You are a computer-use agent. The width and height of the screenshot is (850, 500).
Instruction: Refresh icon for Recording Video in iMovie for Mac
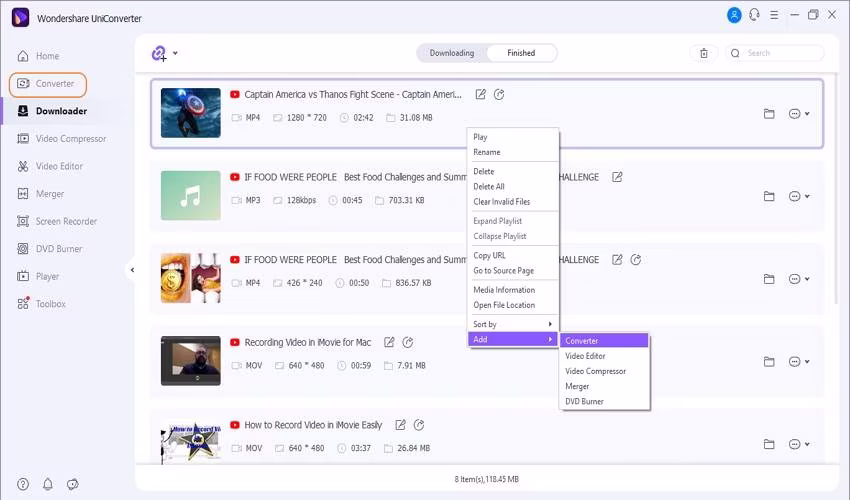[x=408, y=342]
